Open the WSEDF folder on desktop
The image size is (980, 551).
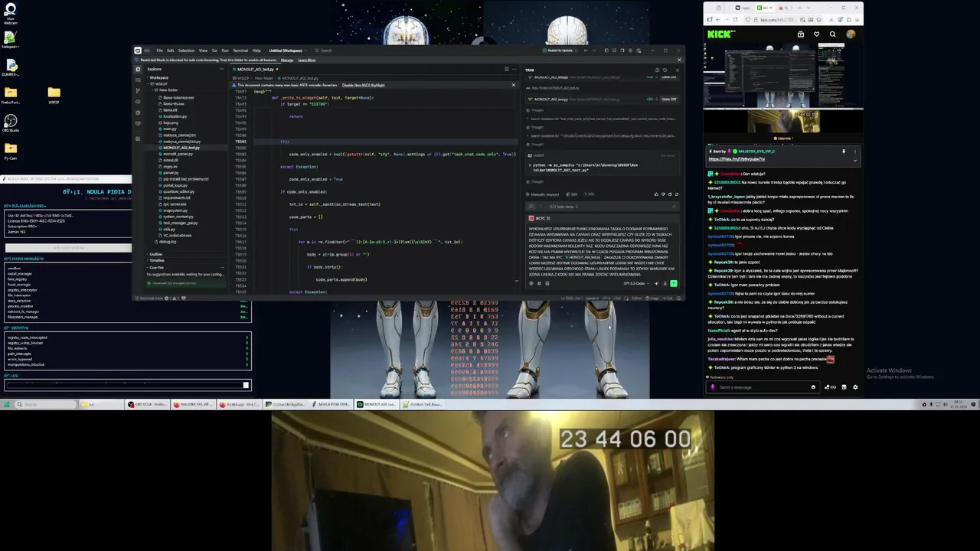point(54,94)
